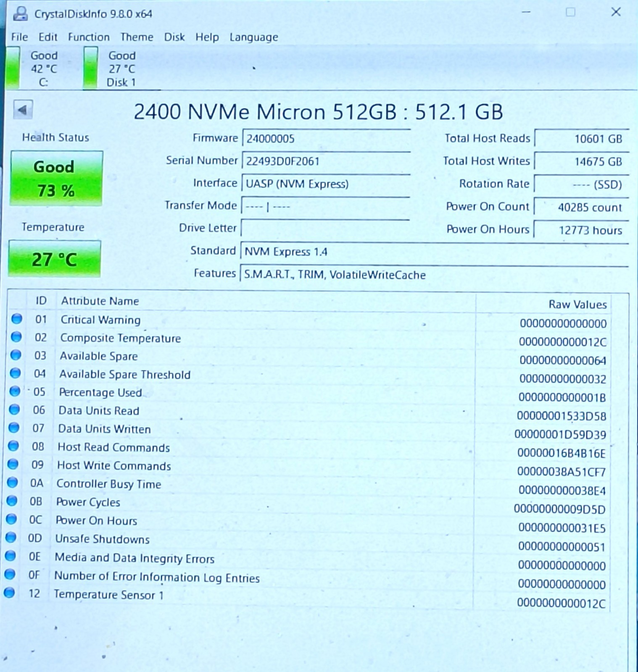Close the CrystalDiskInfo window
Screen dimensions: 638x672
click(x=616, y=12)
